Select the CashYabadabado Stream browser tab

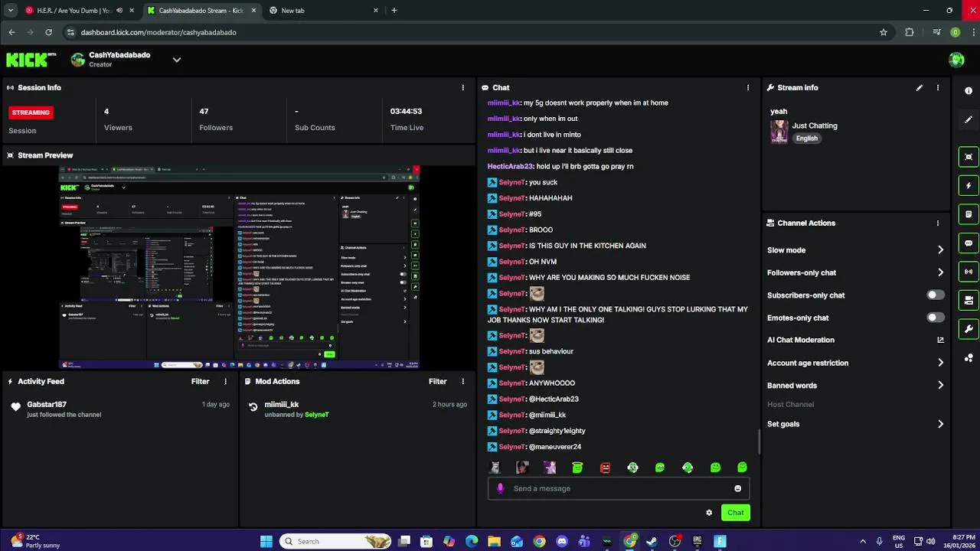point(201,11)
